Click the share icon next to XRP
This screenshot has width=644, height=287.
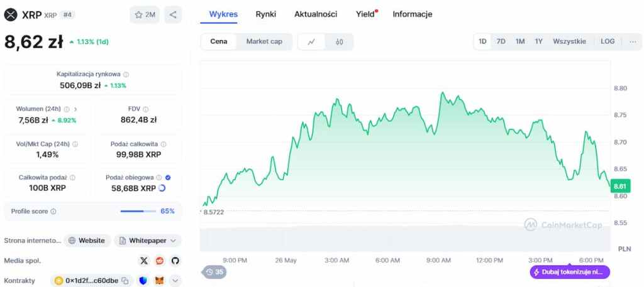(x=173, y=14)
